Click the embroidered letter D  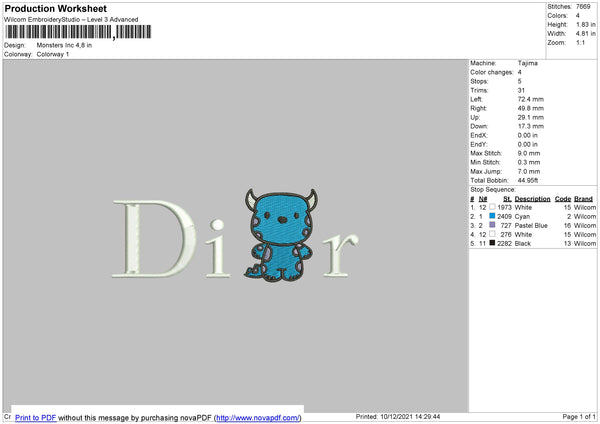click(x=154, y=238)
